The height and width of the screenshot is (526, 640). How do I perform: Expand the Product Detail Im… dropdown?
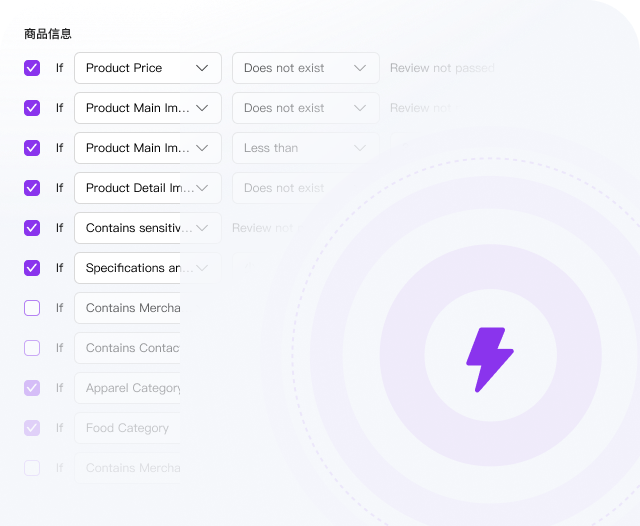pos(148,188)
